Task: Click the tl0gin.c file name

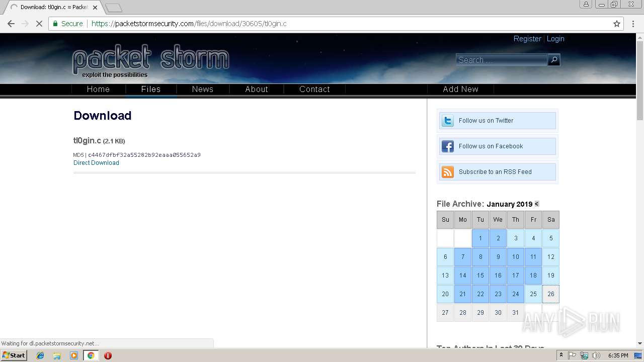Action: pyautogui.click(x=87, y=141)
